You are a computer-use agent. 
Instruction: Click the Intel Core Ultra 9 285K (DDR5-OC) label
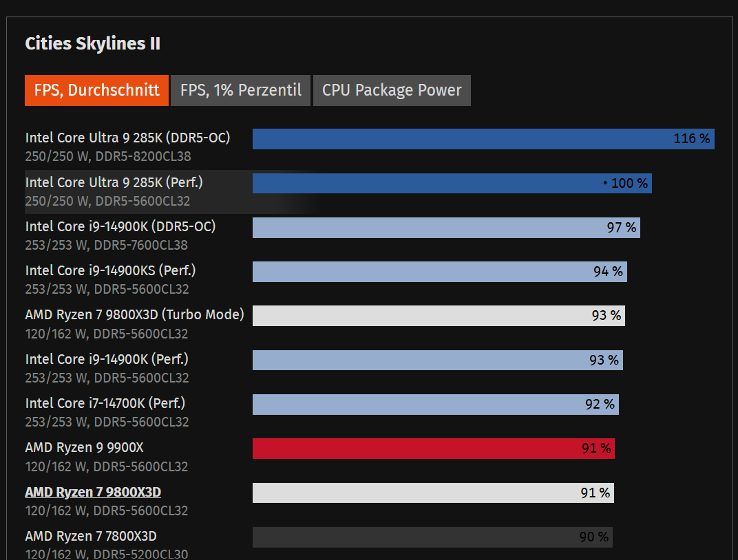[x=127, y=138]
